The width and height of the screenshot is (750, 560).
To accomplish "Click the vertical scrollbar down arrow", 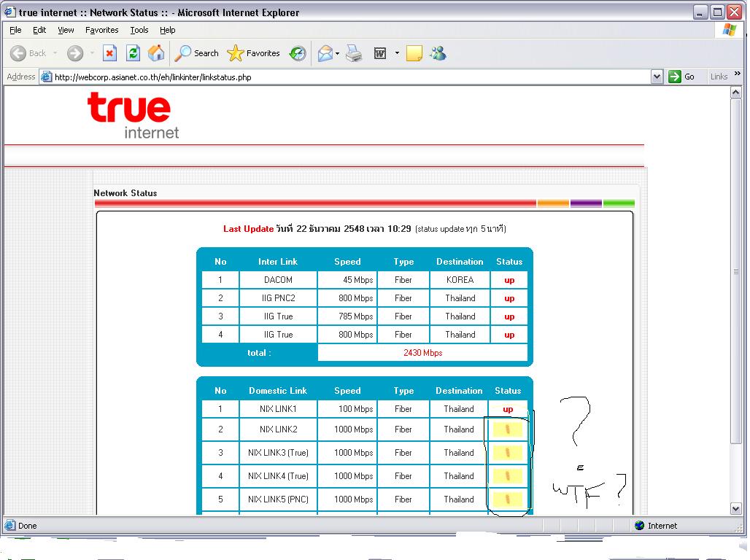I will pos(736,509).
